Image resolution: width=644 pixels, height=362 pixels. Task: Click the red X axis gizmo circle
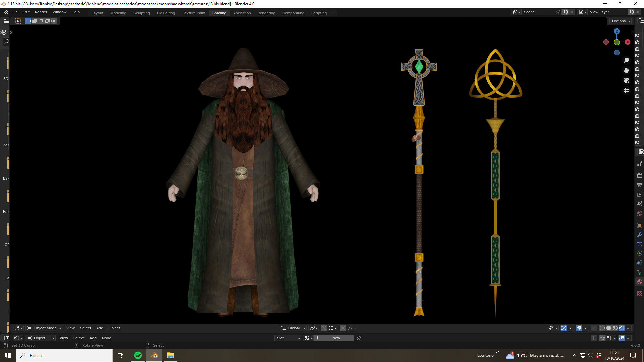click(x=628, y=42)
